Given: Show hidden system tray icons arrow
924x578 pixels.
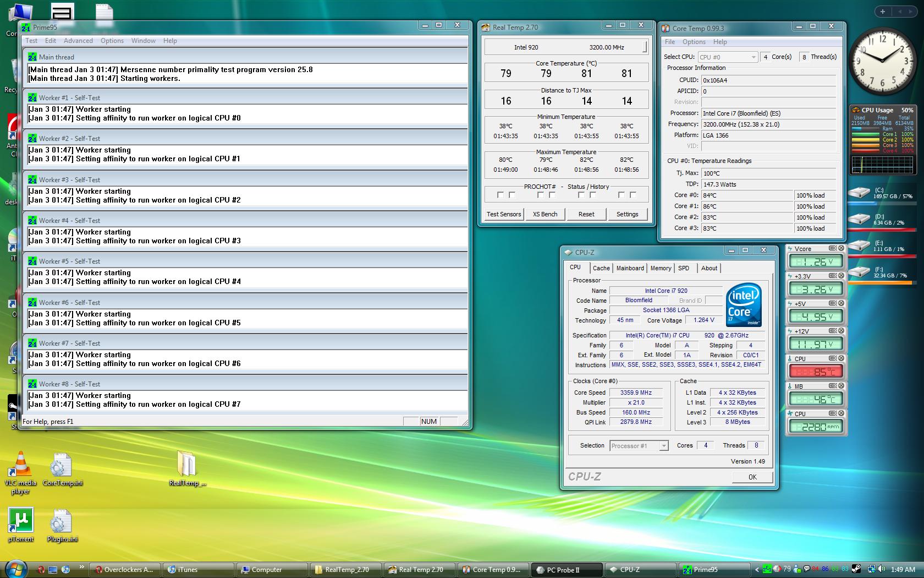Looking at the screenshot, I should pos(757,570).
